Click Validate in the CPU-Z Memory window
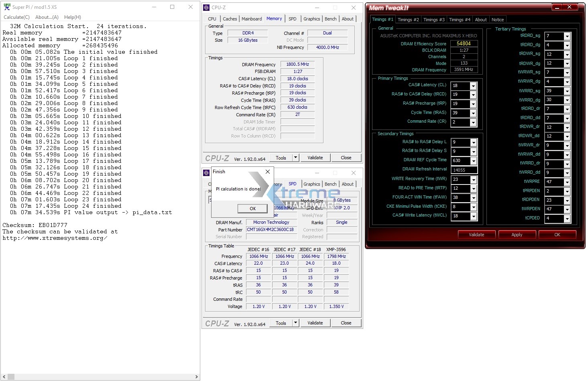The height and width of the screenshot is (381, 588). click(x=315, y=157)
